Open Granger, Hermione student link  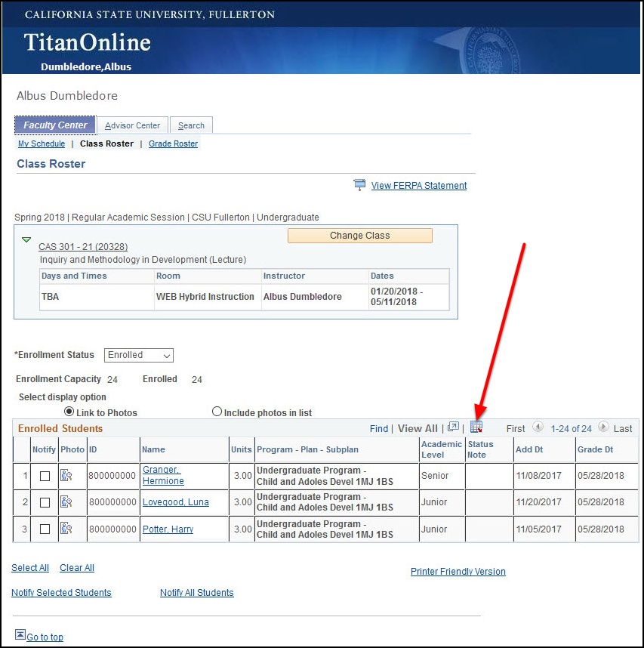click(x=163, y=475)
